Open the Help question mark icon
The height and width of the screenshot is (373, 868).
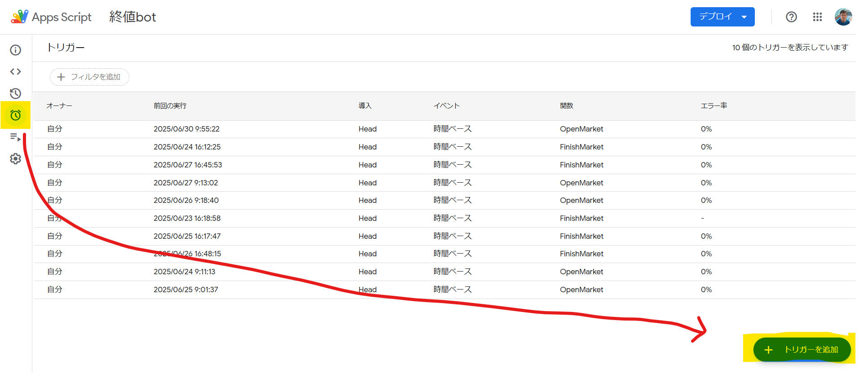[791, 17]
